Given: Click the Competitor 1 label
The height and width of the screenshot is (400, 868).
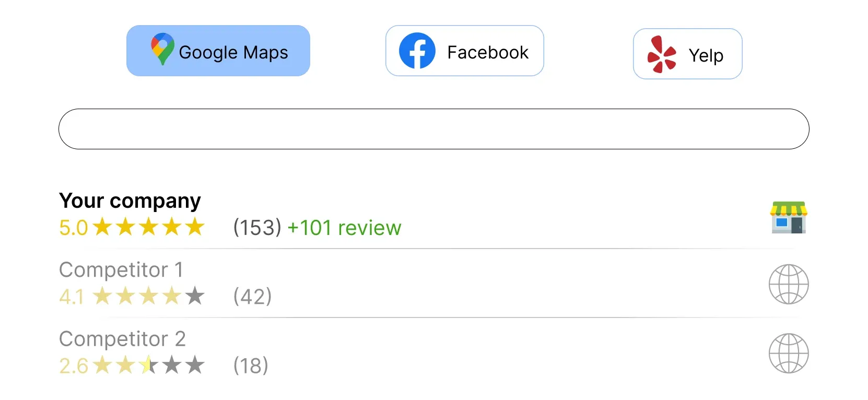Looking at the screenshot, I should pos(121,270).
